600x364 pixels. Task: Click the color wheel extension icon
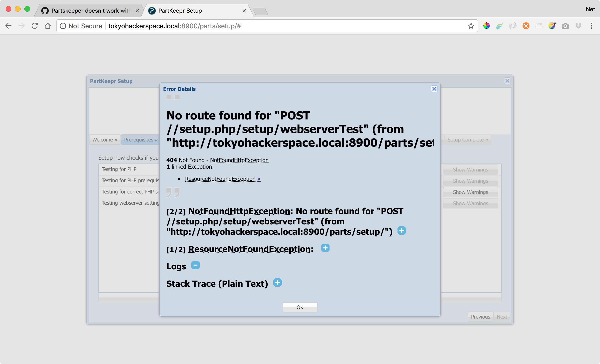click(x=487, y=26)
